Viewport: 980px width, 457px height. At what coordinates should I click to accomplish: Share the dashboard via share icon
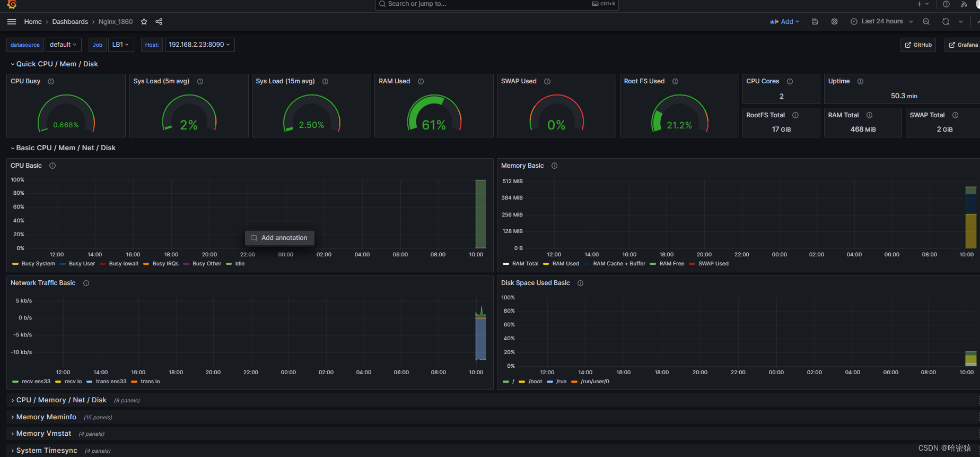159,22
